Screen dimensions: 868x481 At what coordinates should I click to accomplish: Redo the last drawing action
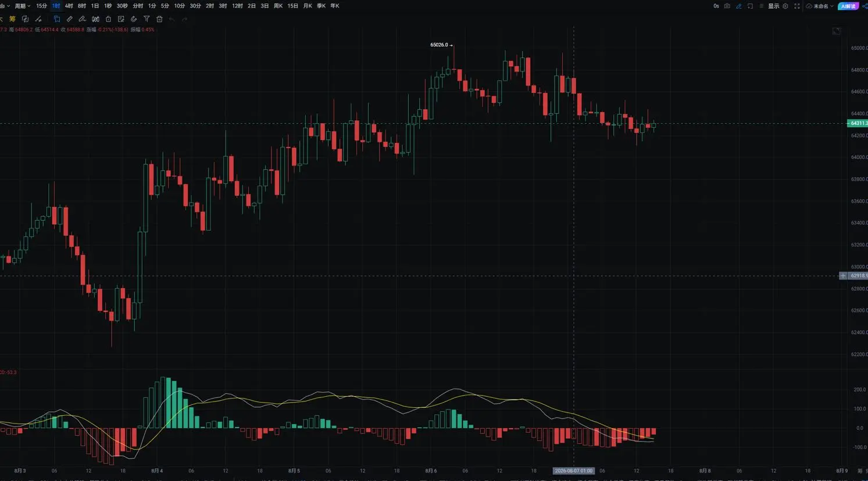pos(184,19)
